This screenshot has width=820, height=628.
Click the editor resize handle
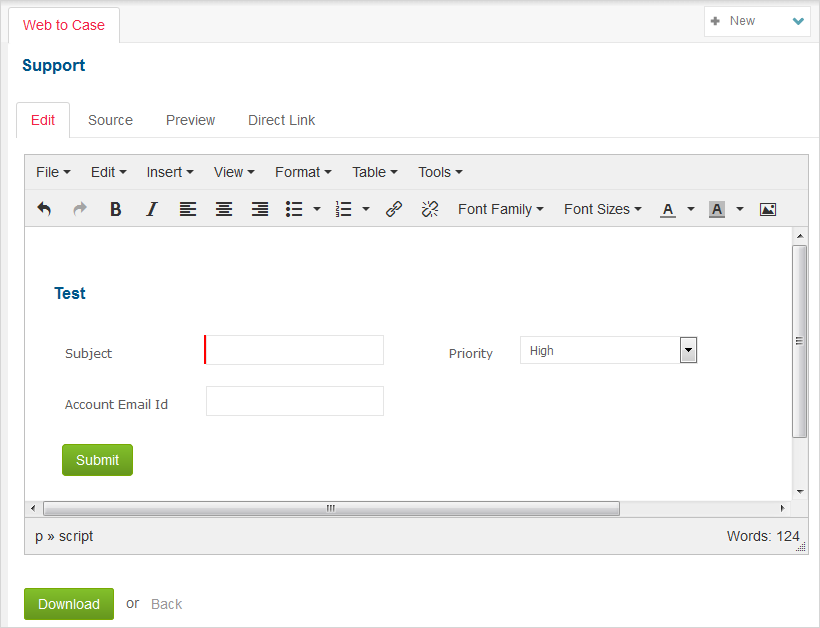801,547
